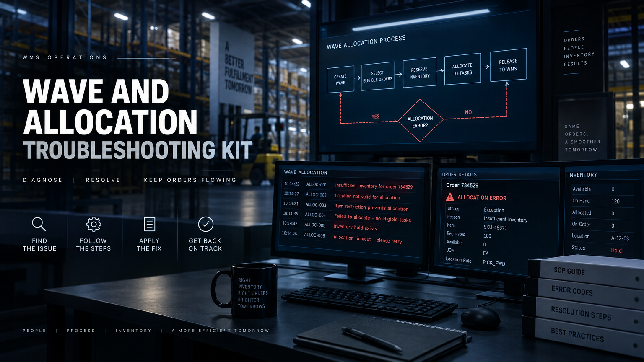Click the gear Follow the Steps icon
Image resolution: width=644 pixels, height=362 pixels.
point(93,224)
